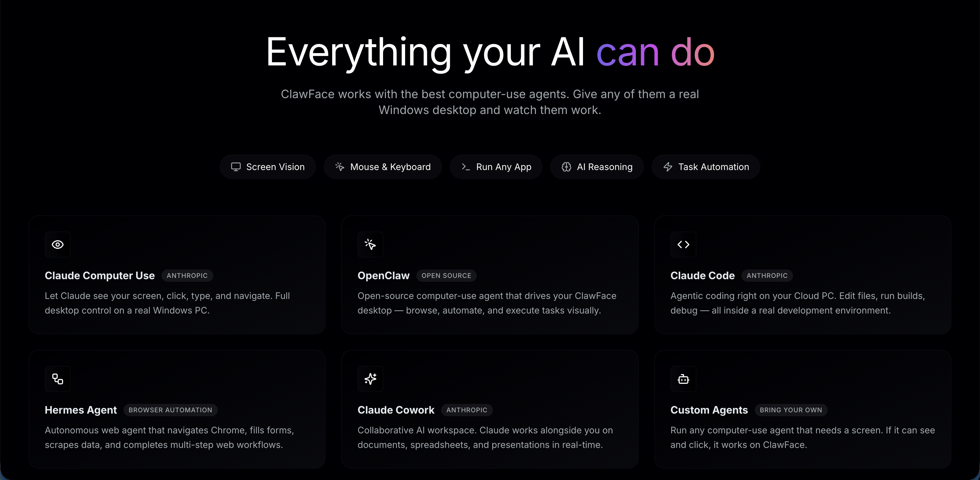
Task: Click the ANTHROPIC badge beside Claude Code
Action: (x=767, y=275)
